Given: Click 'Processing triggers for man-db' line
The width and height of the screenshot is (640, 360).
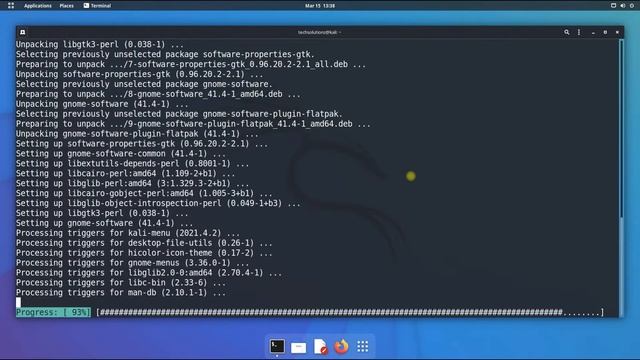Looking at the screenshot, I should click(x=121, y=293).
